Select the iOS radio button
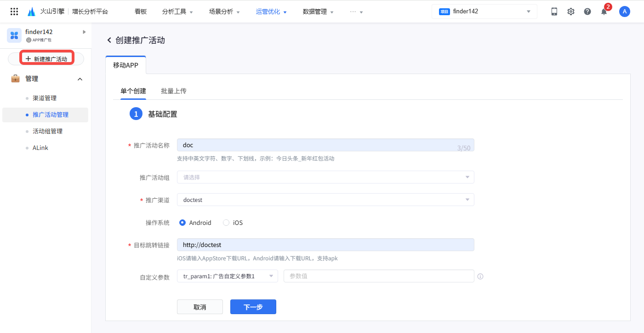644x333 pixels. point(226,223)
